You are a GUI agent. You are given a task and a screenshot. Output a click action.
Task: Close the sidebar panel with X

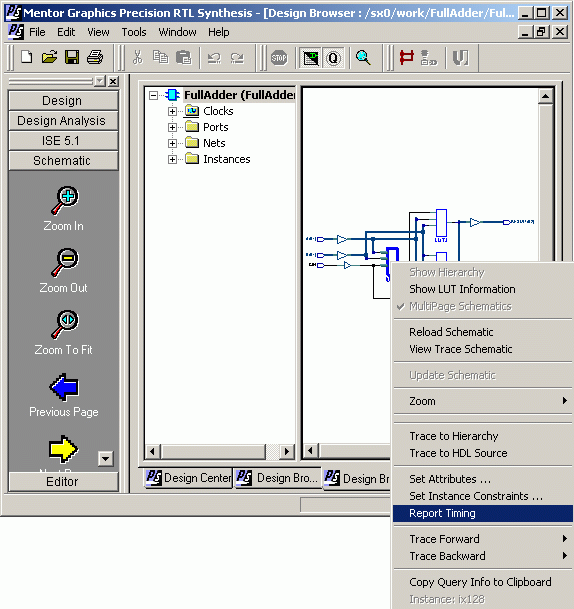tap(113, 81)
